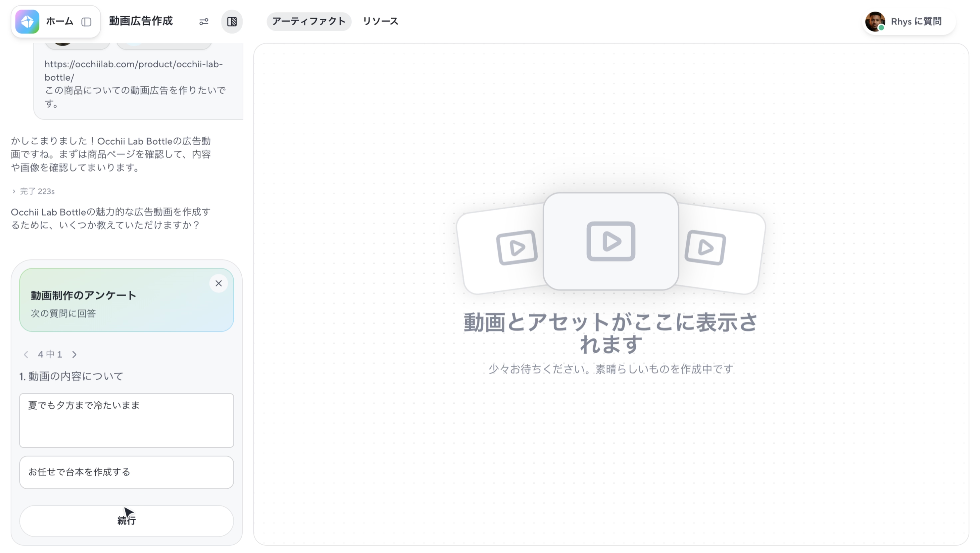Click the ホーム label
Screen dimensions: 980x553
pyautogui.click(x=59, y=21)
